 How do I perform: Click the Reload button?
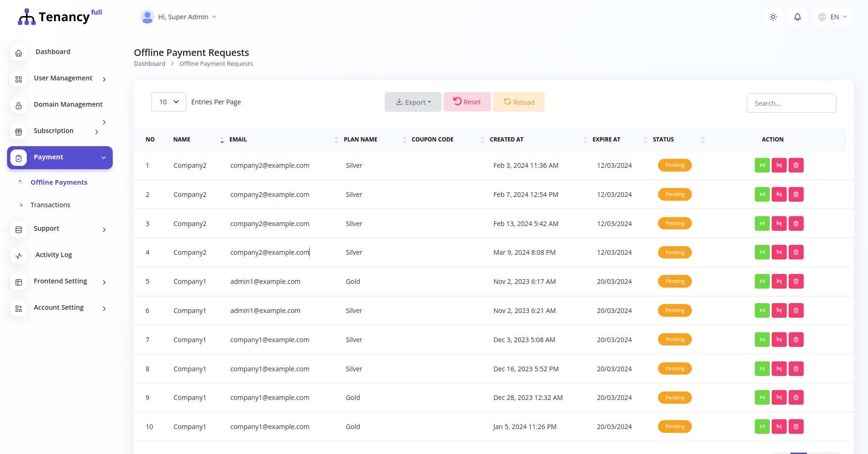click(519, 102)
